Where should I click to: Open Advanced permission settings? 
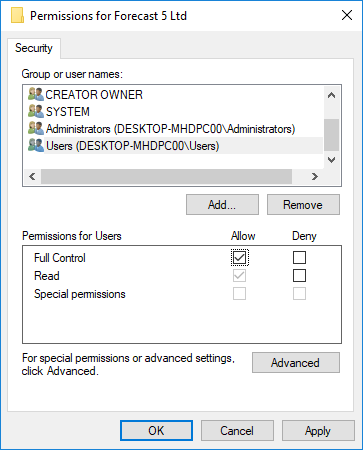[x=296, y=362]
